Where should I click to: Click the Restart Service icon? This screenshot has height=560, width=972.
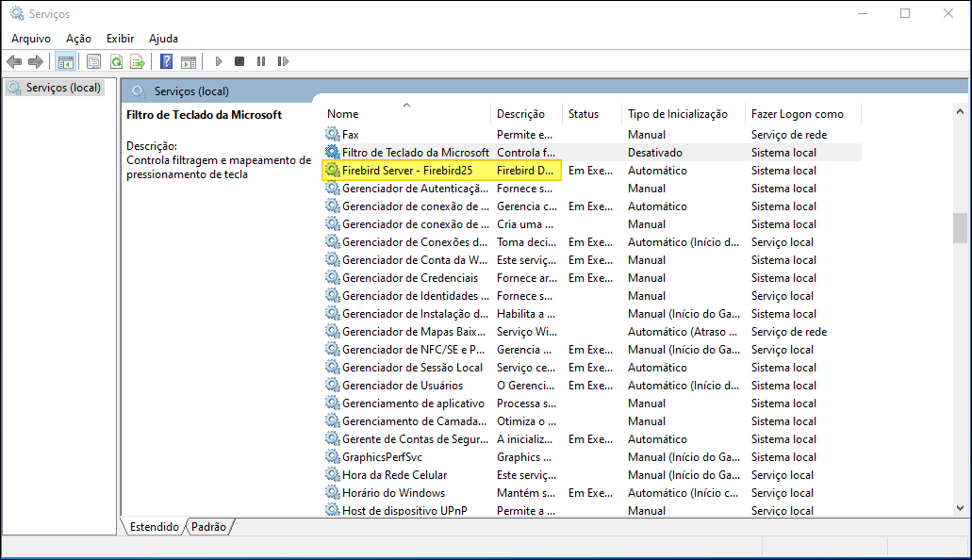point(283,61)
